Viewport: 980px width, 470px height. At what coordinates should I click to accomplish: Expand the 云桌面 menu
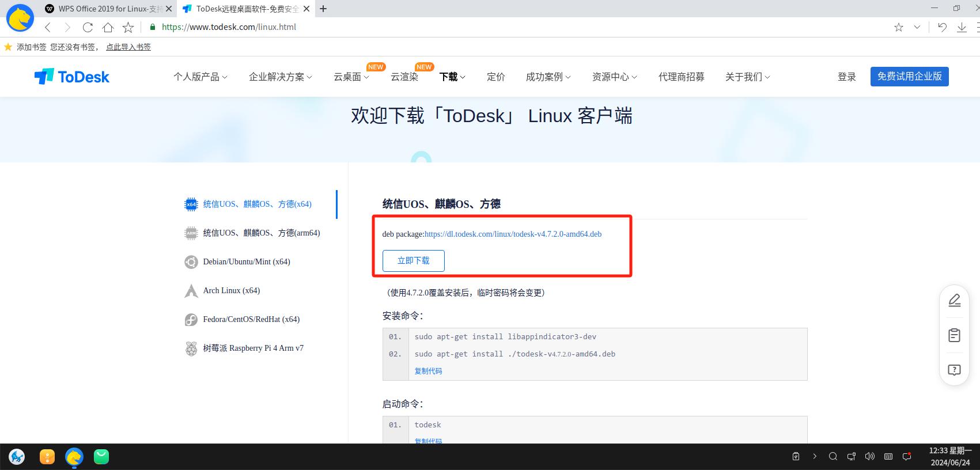coord(351,77)
